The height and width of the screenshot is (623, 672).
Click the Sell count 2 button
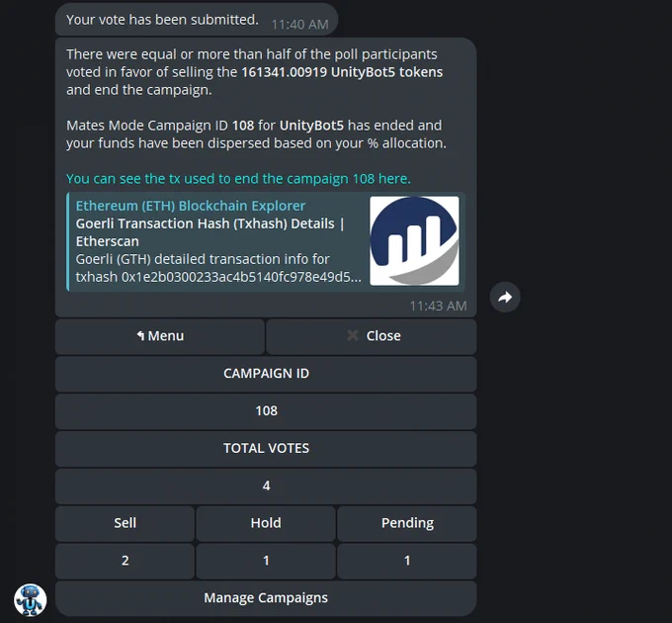coord(125,561)
